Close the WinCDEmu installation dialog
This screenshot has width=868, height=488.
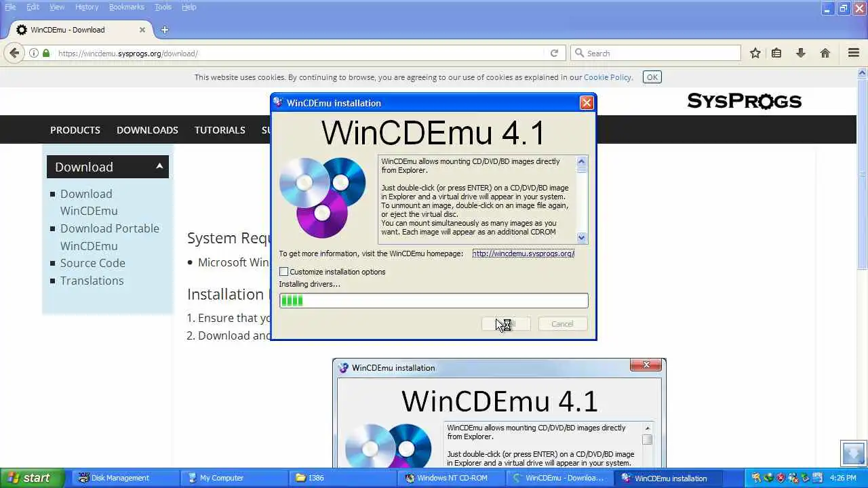point(587,102)
